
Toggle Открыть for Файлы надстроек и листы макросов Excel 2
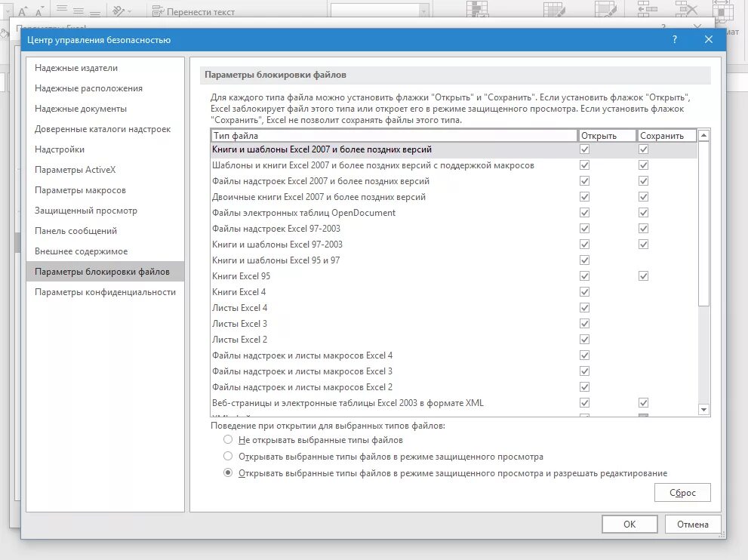[584, 387]
